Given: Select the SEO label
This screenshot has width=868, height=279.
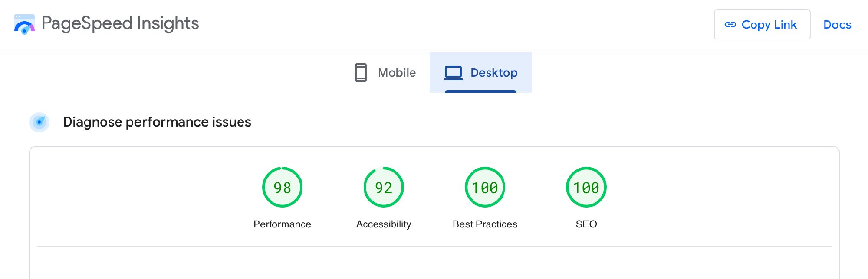Looking at the screenshot, I should click(586, 224).
